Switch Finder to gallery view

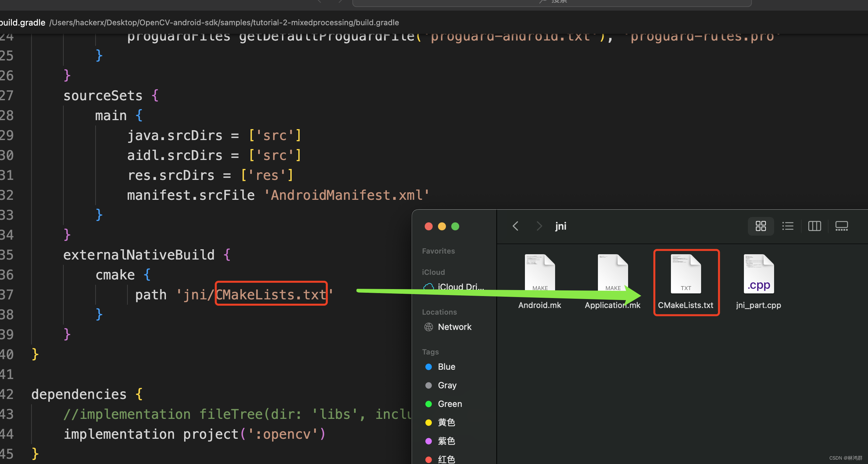point(841,226)
